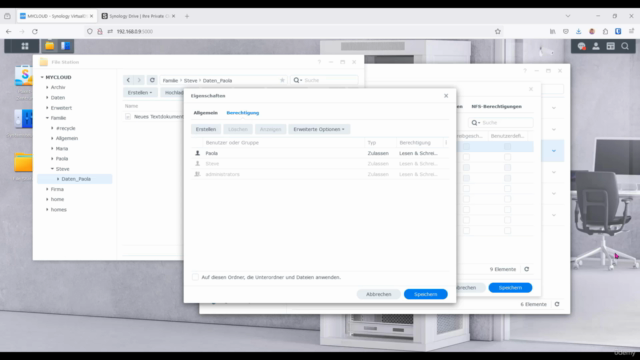Open browser extensions icon

pyautogui.click(x=605, y=31)
